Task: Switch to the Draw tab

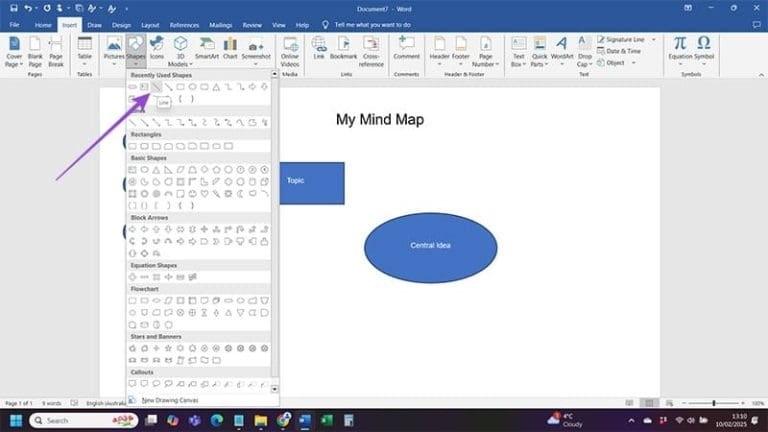Action: (95, 24)
